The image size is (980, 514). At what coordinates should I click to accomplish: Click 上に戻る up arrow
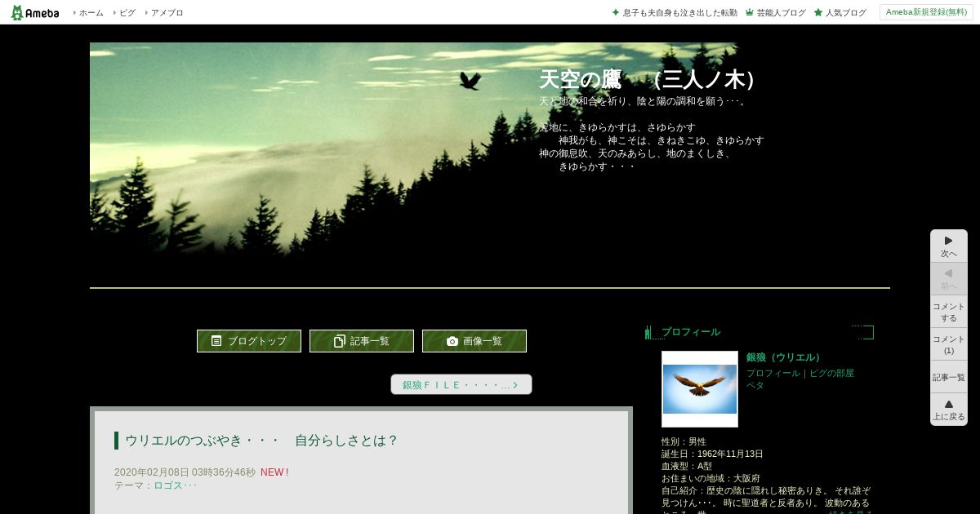point(949,410)
